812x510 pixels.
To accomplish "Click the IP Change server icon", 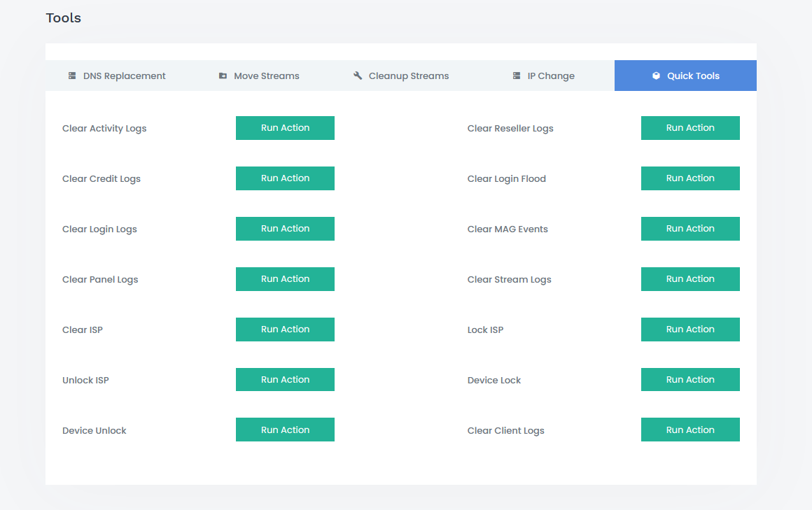I will (517, 76).
